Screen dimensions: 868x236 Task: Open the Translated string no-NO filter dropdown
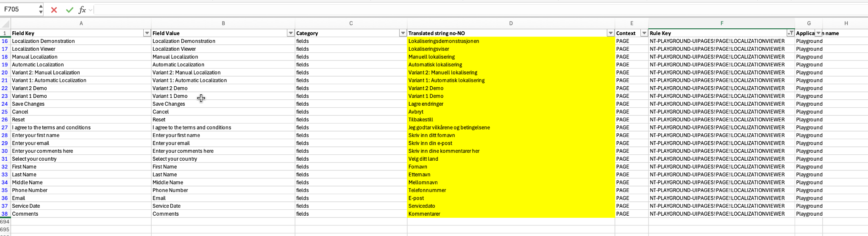coord(610,33)
